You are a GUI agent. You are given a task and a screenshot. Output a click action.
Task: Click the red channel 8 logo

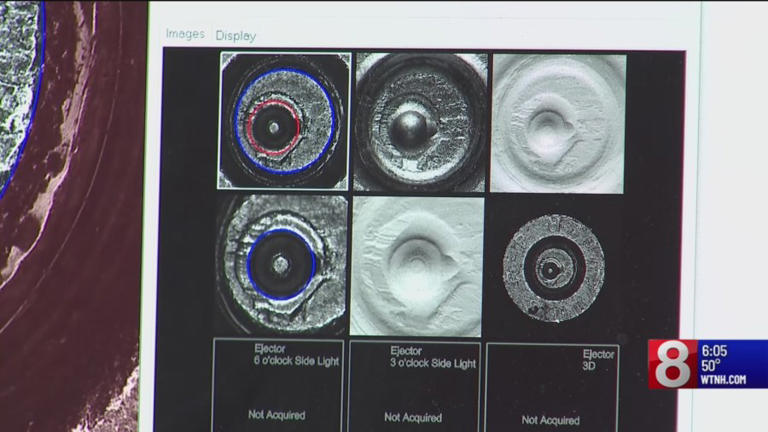point(671,364)
